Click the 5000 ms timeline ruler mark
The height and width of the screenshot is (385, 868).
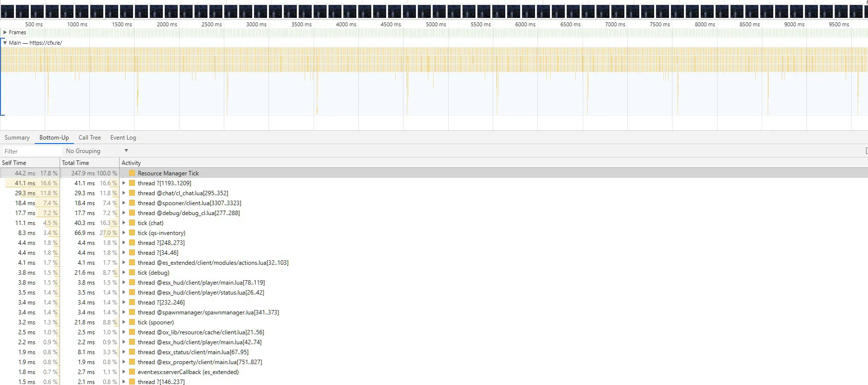436,24
